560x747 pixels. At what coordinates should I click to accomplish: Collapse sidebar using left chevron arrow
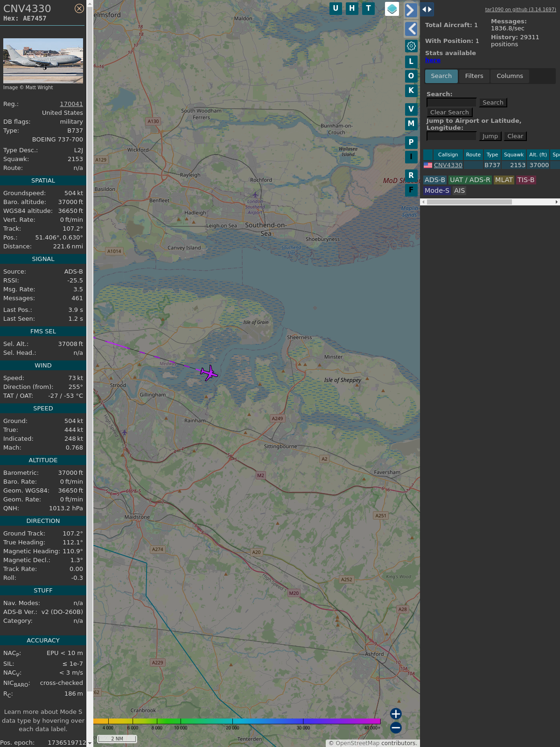click(x=411, y=29)
